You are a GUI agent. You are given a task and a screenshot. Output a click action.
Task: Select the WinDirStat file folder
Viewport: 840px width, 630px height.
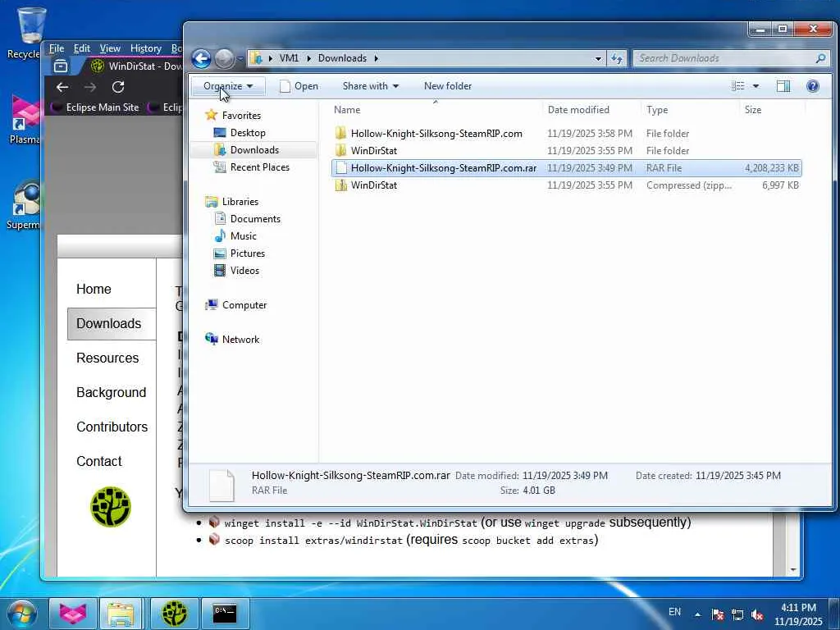tap(567, 151)
